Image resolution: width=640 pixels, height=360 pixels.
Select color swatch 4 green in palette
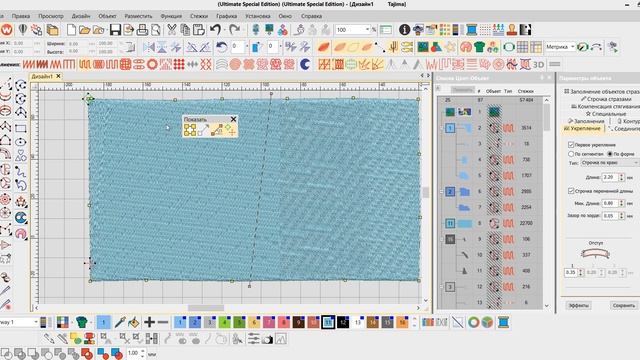pyautogui.click(x=224, y=322)
